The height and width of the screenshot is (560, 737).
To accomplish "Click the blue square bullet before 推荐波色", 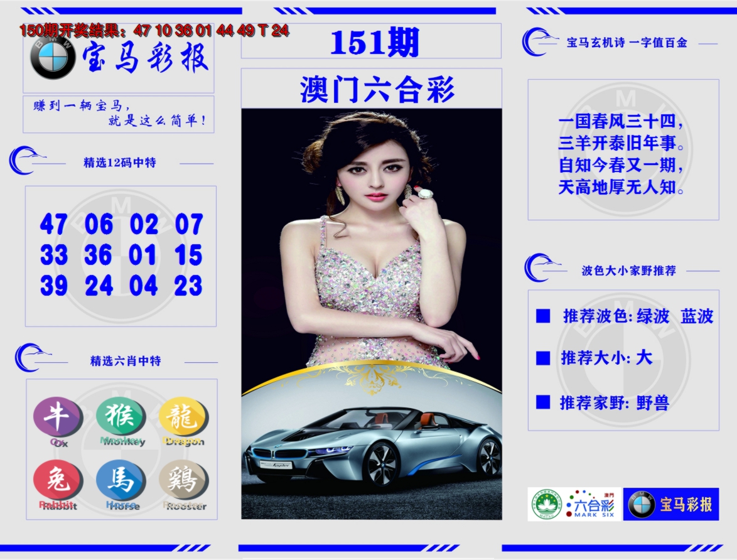I will (x=544, y=316).
